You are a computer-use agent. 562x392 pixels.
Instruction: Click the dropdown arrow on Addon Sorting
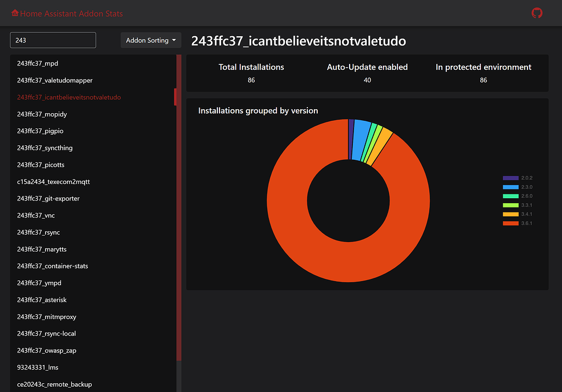173,40
